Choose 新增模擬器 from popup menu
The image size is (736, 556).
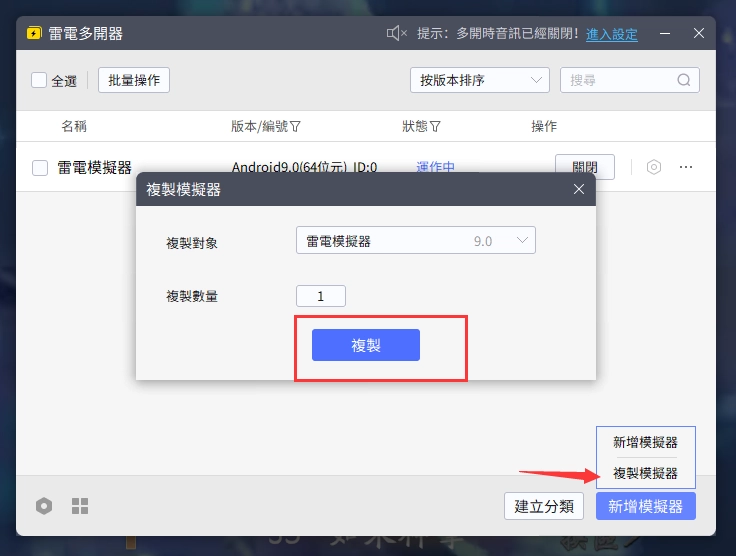click(x=645, y=442)
